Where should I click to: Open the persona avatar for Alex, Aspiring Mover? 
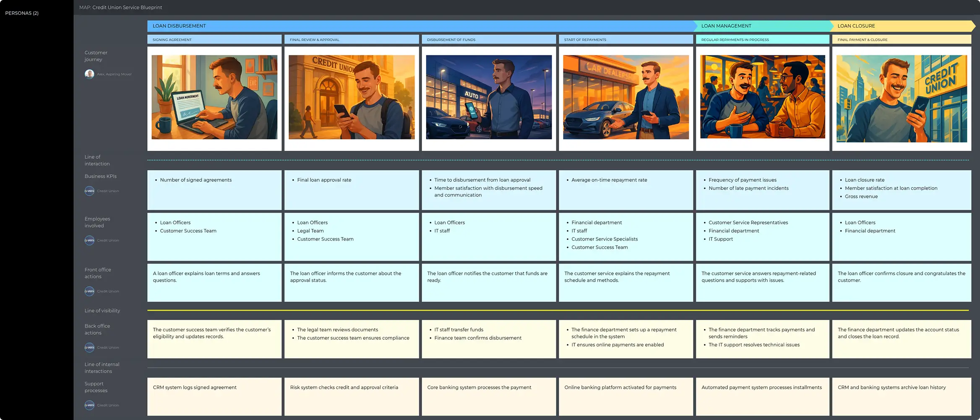(89, 74)
